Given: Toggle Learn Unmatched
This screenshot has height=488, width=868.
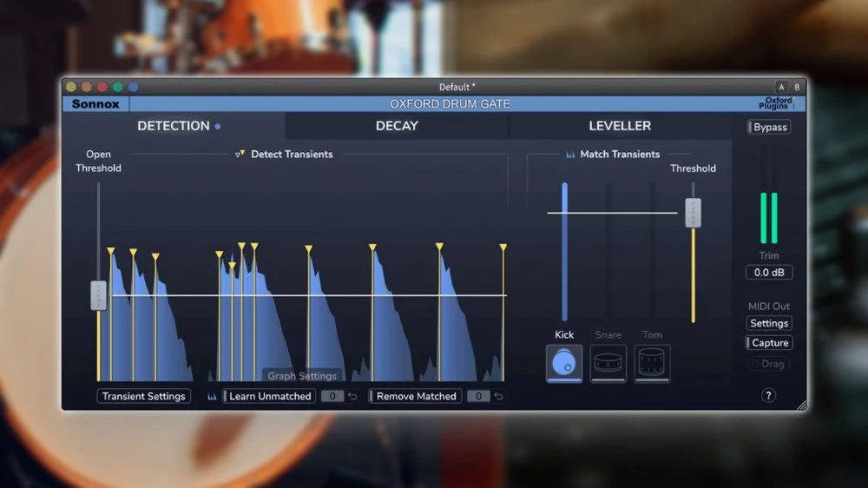Looking at the screenshot, I should tap(269, 396).
